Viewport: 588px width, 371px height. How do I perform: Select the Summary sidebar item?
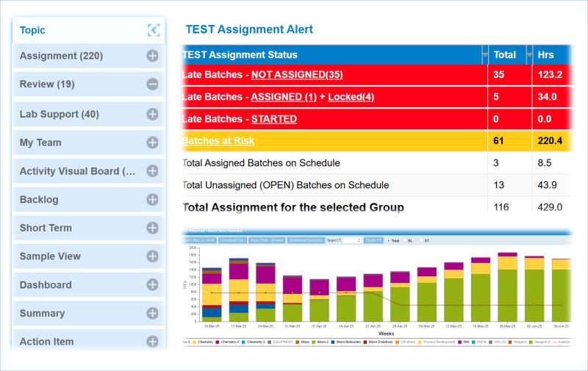[42, 313]
